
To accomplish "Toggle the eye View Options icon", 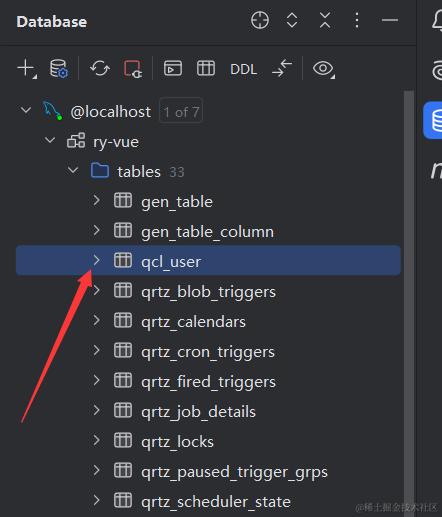I will pyautogui.click(x=324, y=69).
